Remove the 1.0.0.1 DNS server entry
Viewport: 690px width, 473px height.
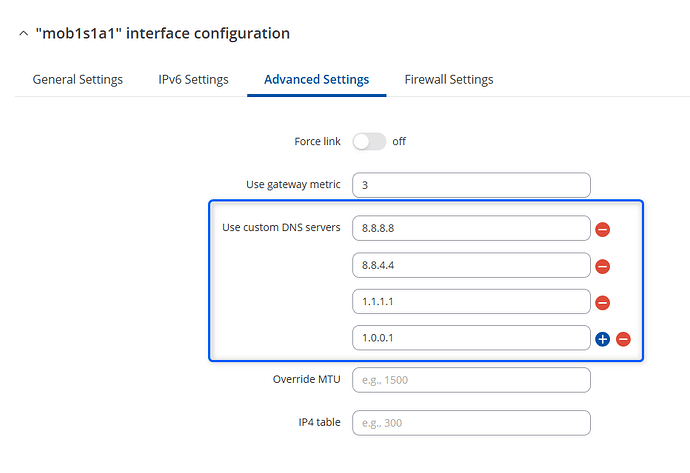(623, 339)
